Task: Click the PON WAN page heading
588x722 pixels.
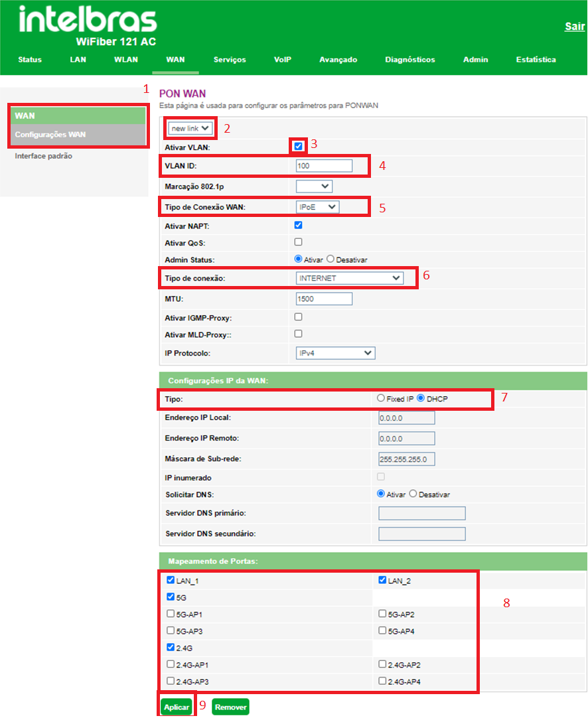Action: (183, 94)
